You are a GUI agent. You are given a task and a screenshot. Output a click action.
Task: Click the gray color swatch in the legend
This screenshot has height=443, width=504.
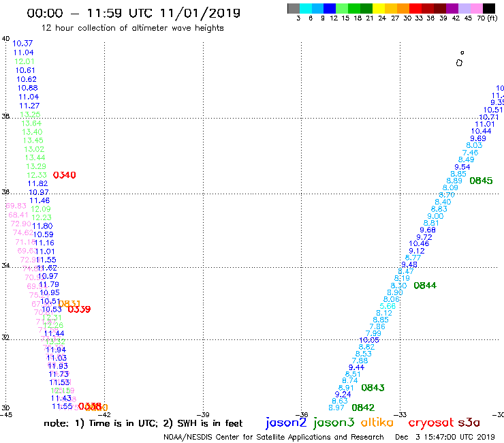[x=294, y=8]
